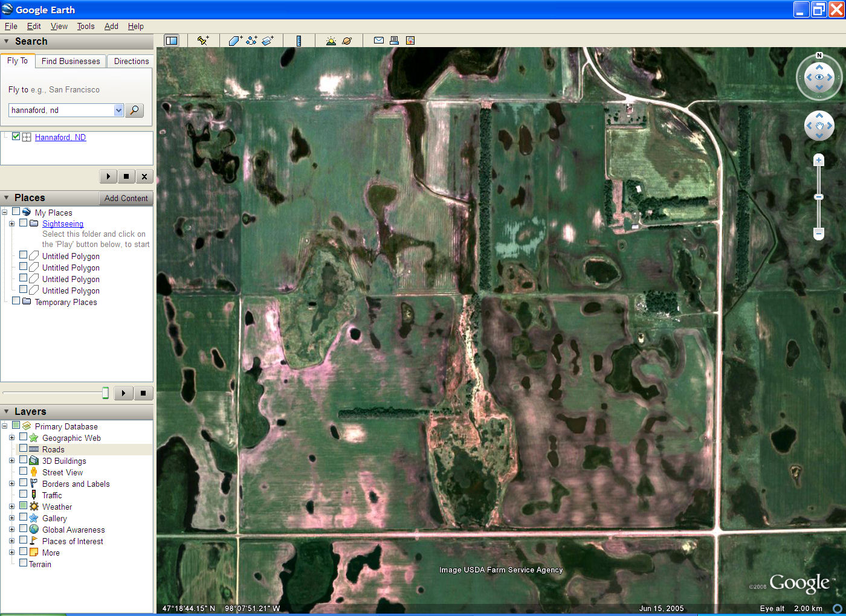
Task: Toggle the Traffic layer checkbox
Action: [24, 494]
